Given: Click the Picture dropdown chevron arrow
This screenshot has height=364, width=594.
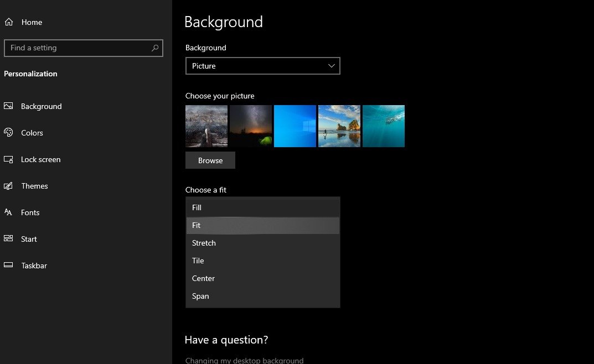Looking at the screenshot, I should (331, 66).
